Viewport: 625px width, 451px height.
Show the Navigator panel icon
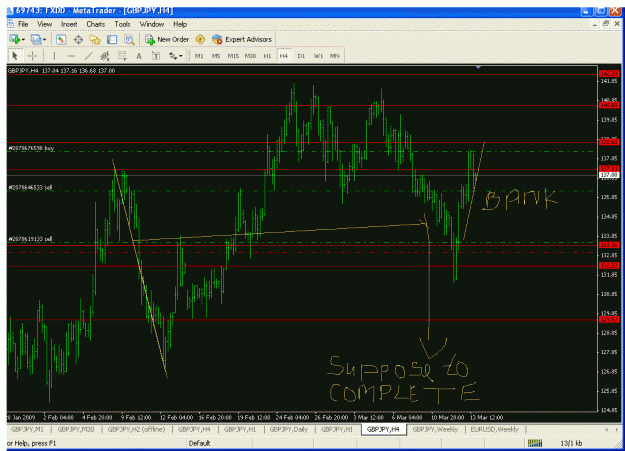click(95, 39)
